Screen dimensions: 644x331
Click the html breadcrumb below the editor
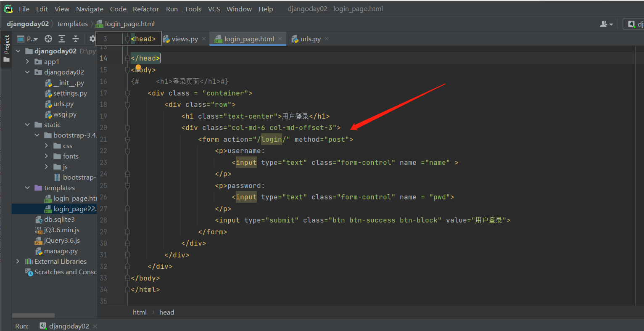(x=140, y=312)
